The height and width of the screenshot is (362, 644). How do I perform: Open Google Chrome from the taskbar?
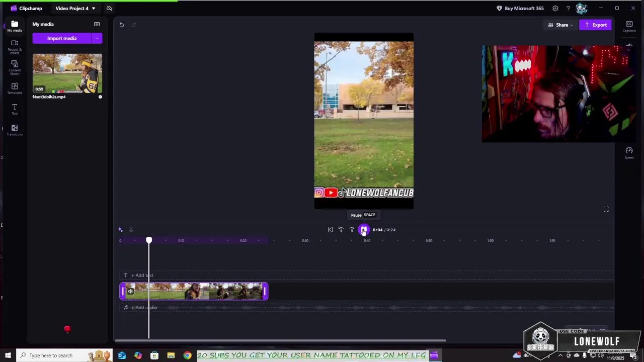pos(187,355)
